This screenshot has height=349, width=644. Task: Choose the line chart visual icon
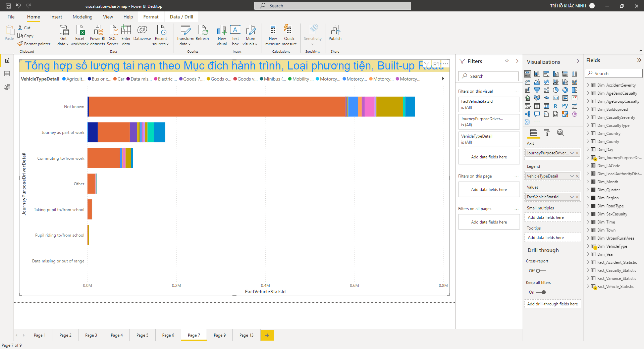click(x=528, y=82)
